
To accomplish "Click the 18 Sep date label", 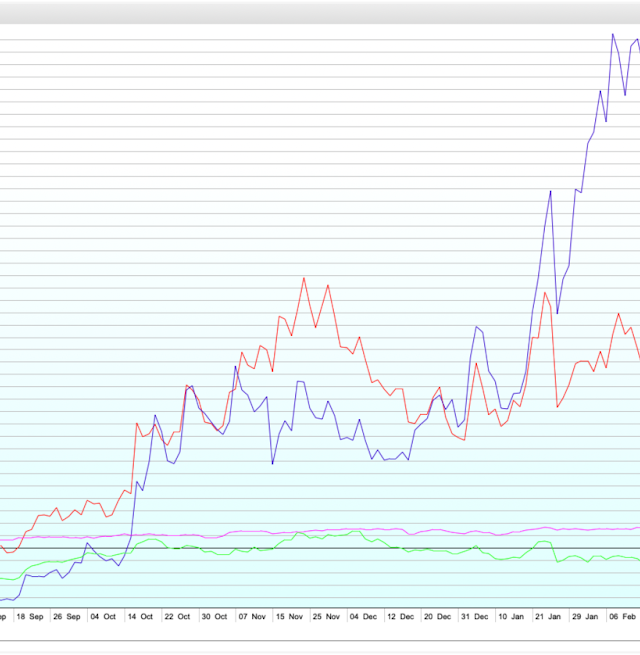I will [x=30, y=617].
